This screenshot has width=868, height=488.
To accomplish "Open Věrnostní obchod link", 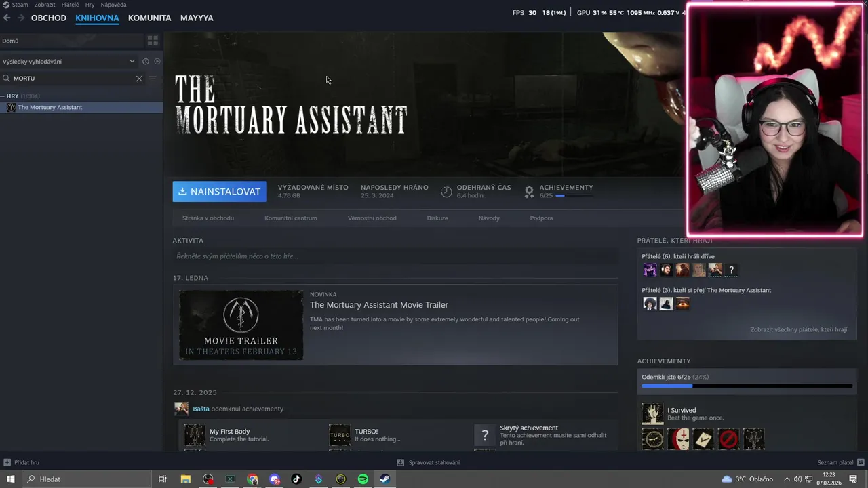I will 372,218.
